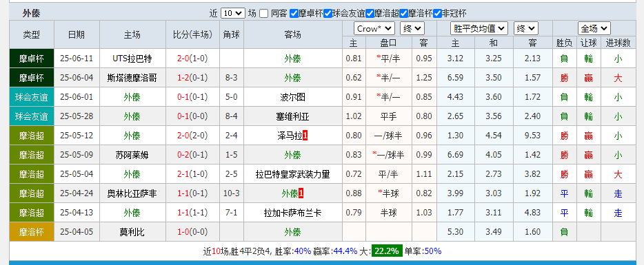Click the corner count 10-3
Screen dimensions: 644x265
pos(232,193)
